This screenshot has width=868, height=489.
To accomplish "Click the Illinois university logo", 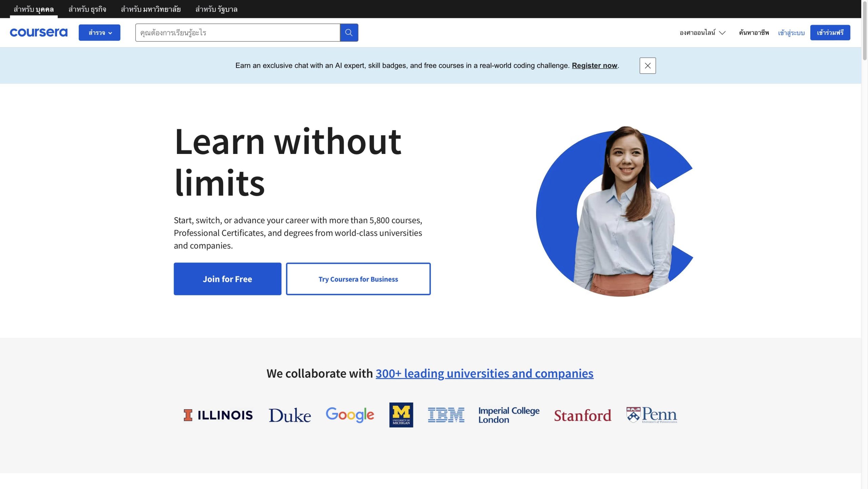I will (x=218, y=415).
